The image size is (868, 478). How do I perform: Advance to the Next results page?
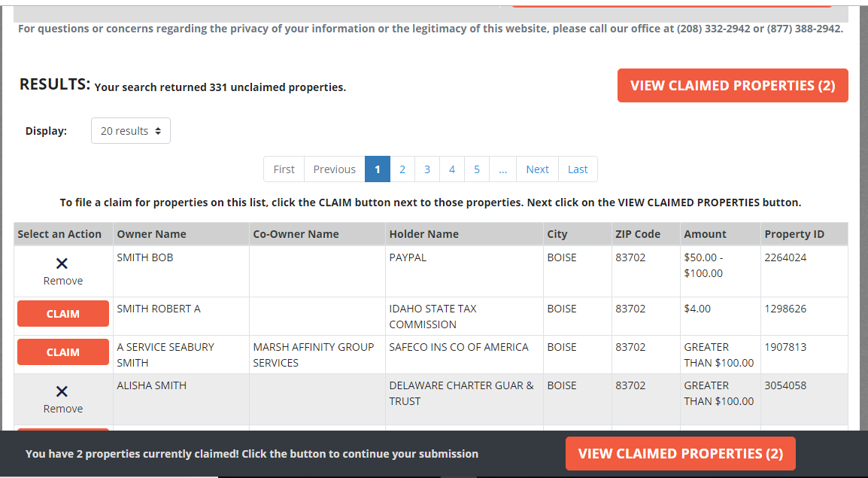tap(536, 169)
